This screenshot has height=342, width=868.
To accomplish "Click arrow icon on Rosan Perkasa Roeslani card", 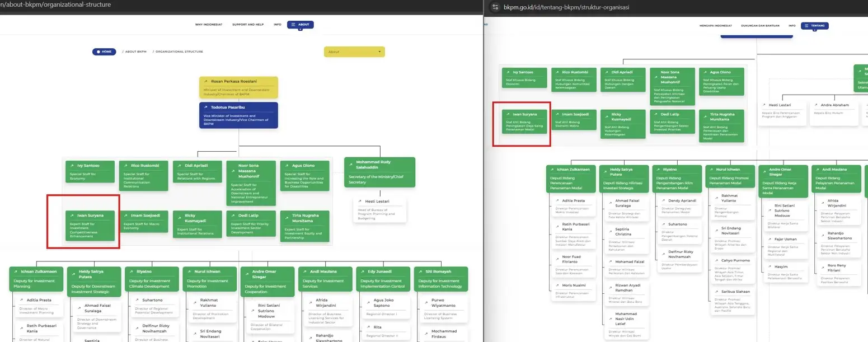I will point(206,82).
